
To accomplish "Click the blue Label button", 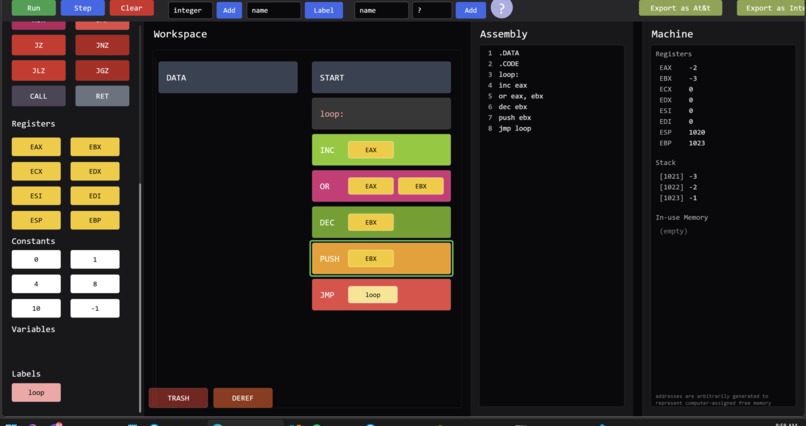I will tap(324, 10).
